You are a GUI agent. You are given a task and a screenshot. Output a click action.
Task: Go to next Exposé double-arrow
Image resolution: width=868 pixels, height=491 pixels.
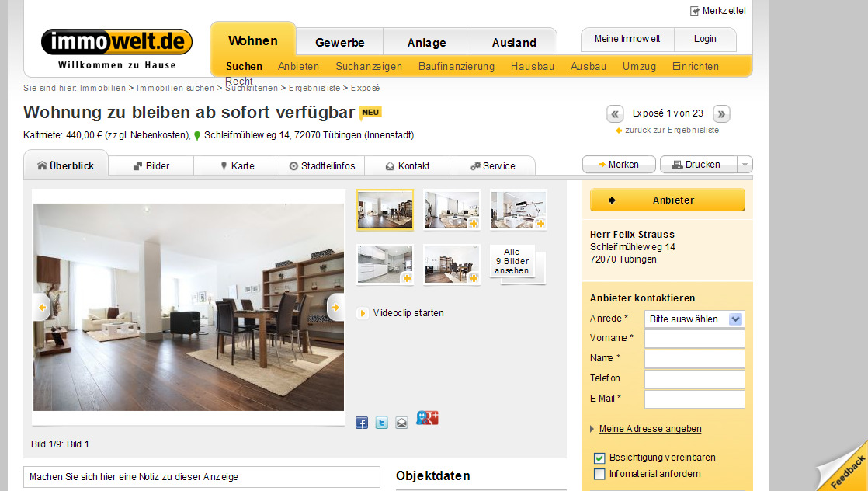coord(721,113)
